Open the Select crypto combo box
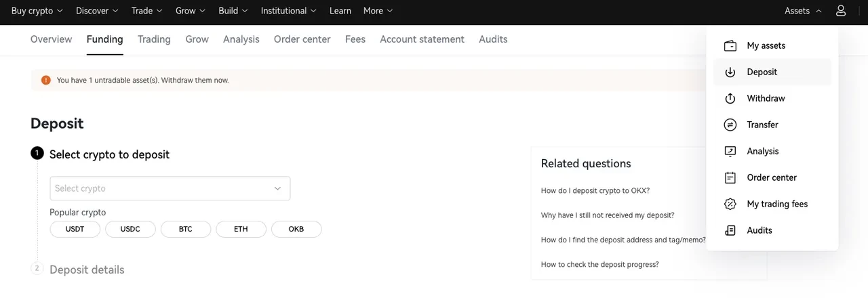The width and height of the screenshot is (868, 300). coord(170,188)
